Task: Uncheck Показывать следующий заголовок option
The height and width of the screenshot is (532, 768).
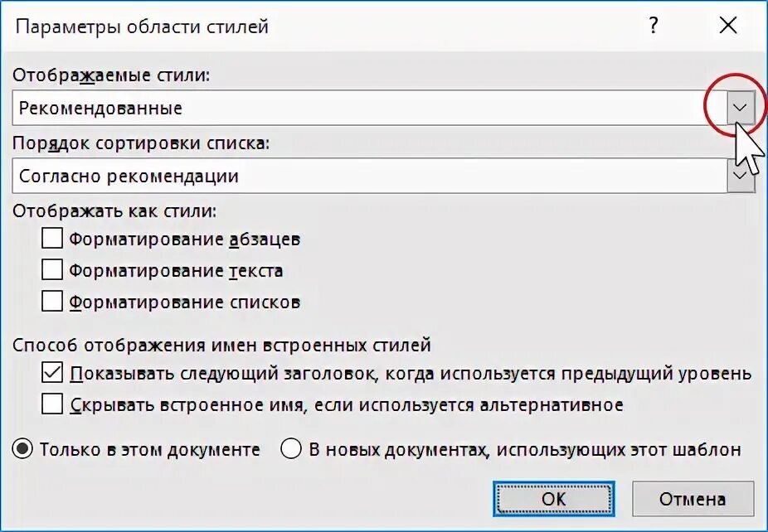Action: coord(52,373)
